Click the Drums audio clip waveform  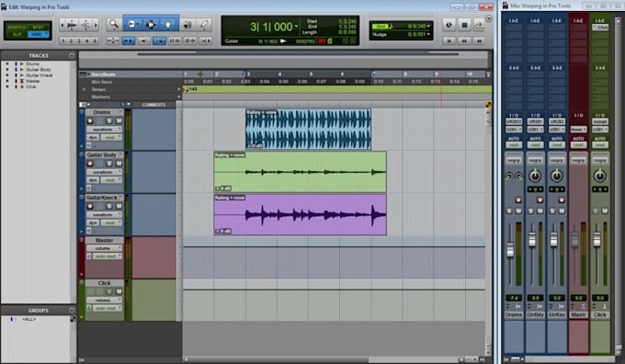coord(308,130)
